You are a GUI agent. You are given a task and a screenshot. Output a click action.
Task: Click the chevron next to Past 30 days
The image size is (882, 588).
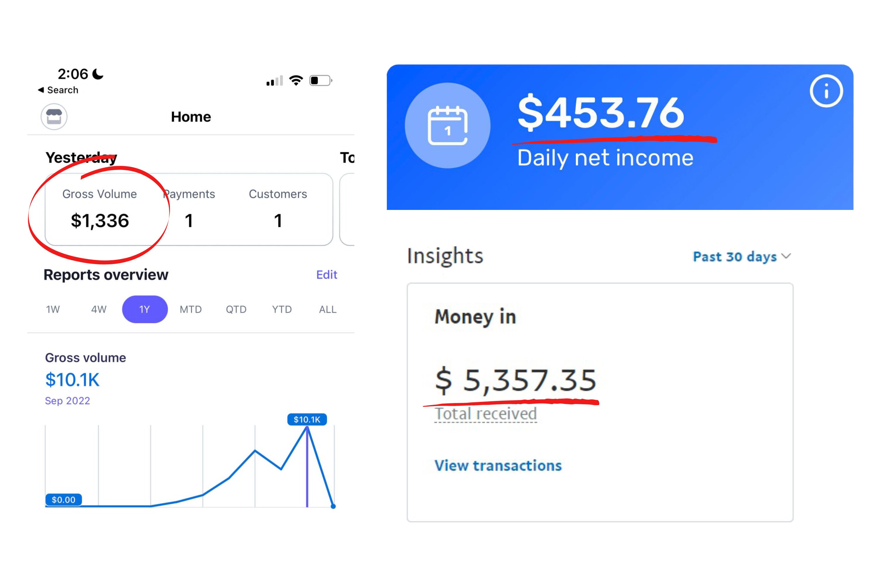(786, 256)
